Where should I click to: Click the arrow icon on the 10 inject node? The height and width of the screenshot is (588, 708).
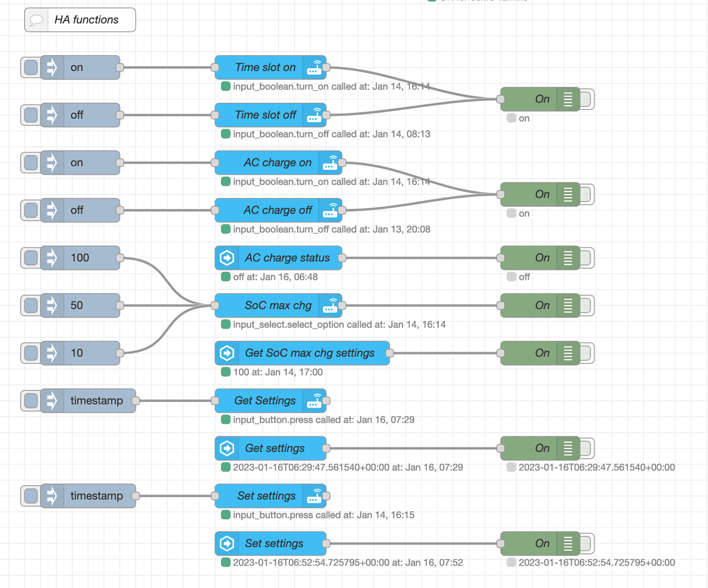point(52,353)
